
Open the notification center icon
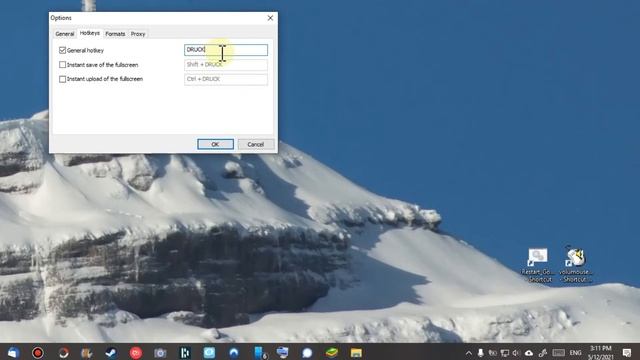click(x=627, y=353)
